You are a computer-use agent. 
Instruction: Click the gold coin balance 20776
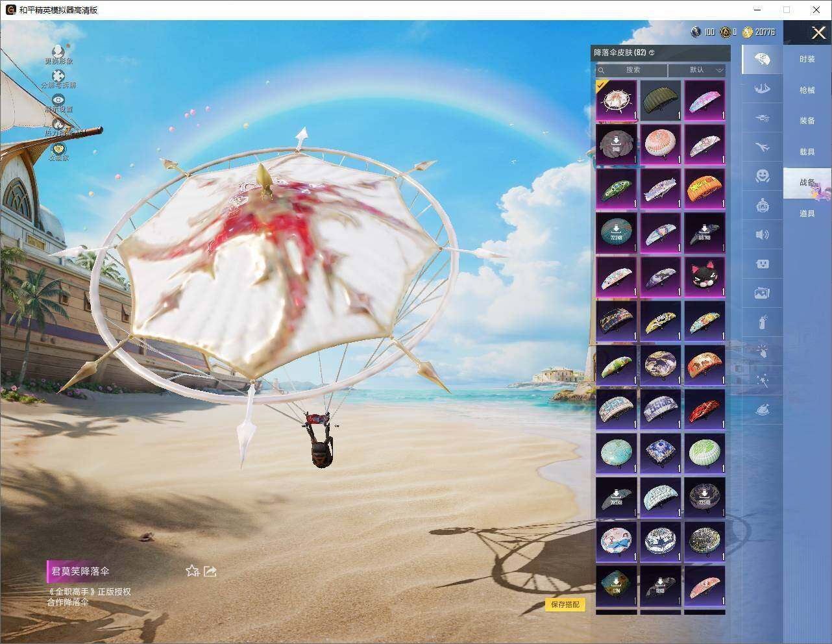click(759, 32)
